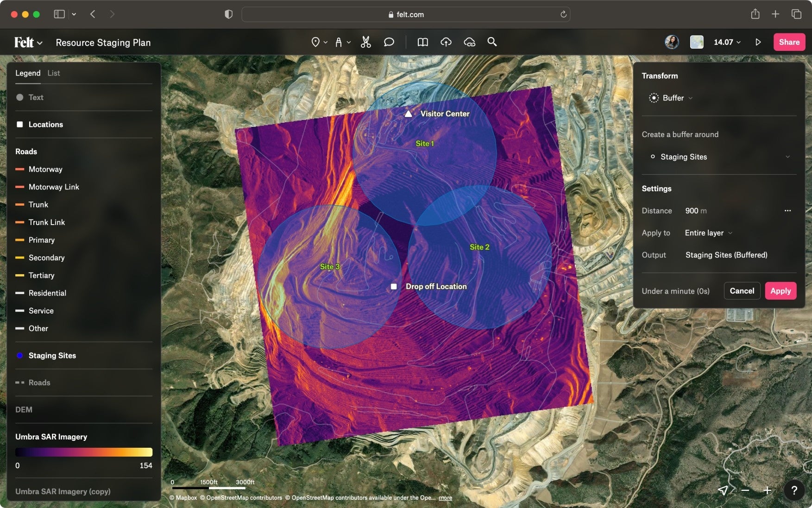Start presentation with play icon

pyautogui.click(x=758, y=42)
